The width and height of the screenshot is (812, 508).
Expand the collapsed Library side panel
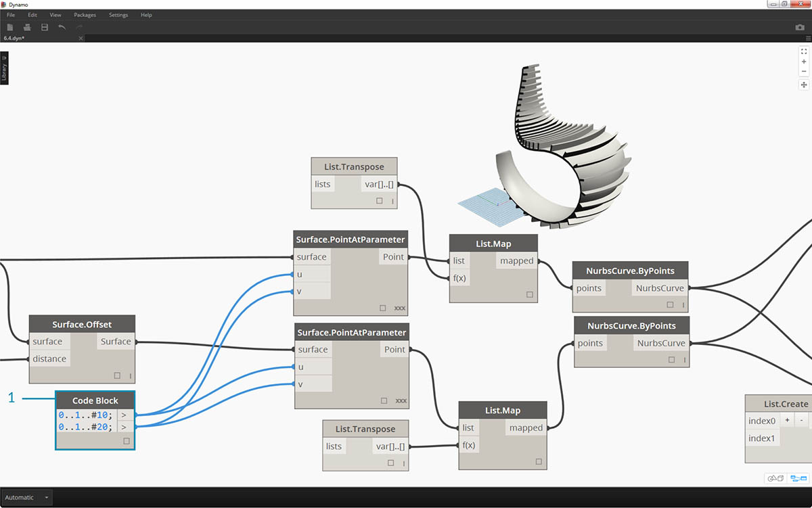4,68
